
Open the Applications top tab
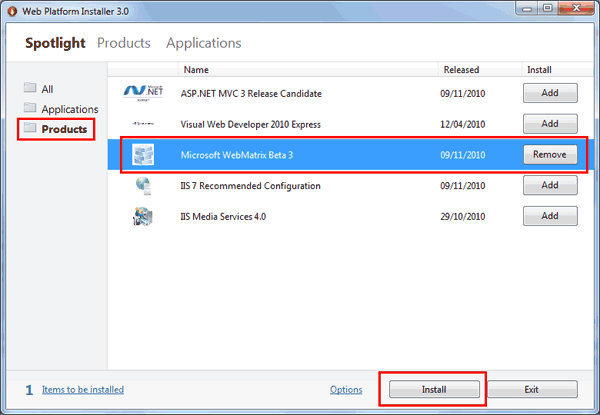coord(204,43)
